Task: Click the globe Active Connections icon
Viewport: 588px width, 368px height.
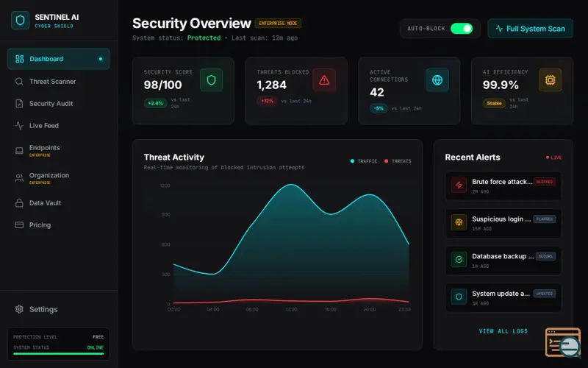Action: click(437, 80)
